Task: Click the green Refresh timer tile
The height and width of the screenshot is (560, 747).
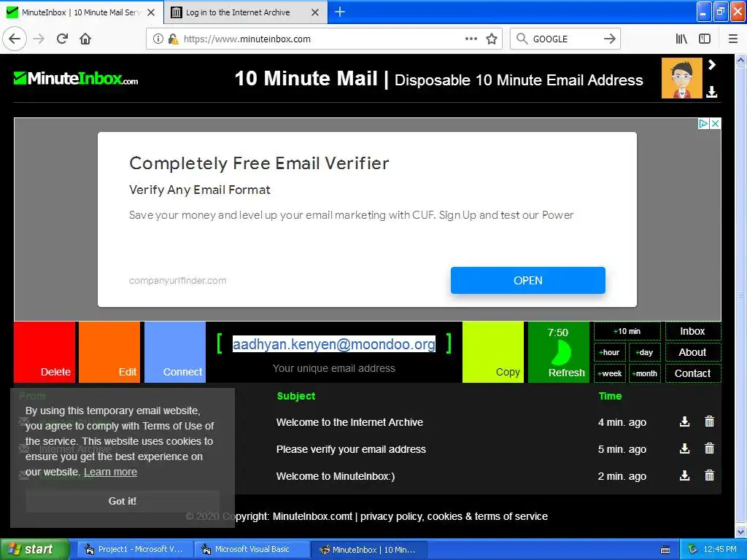Action: coord(559,352)
